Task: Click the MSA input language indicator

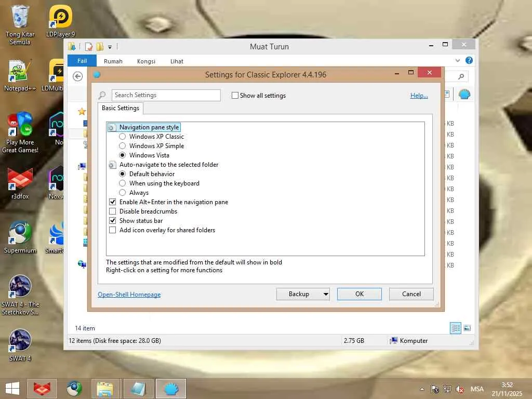Action: (477, 389)
